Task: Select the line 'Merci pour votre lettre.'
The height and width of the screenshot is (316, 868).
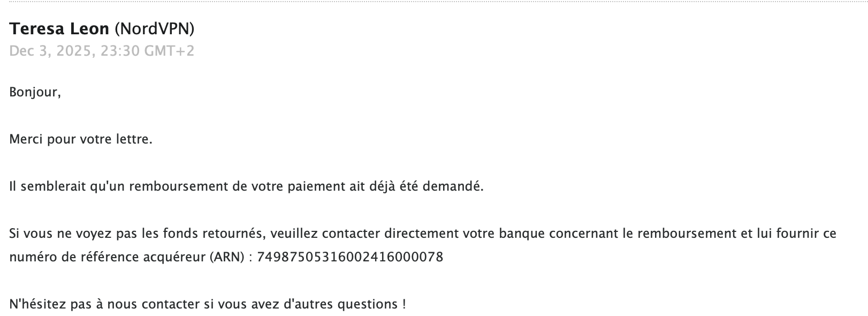Action: (x=81, y=140)
